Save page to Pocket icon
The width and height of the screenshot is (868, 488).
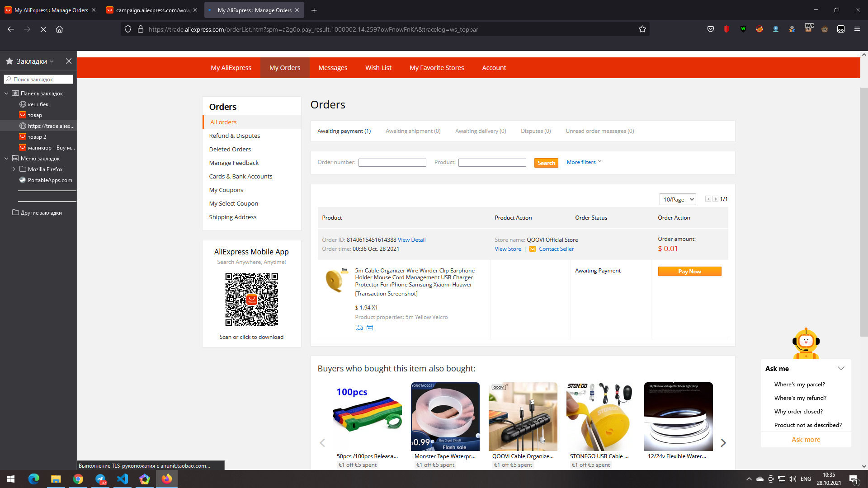[711, 29]
